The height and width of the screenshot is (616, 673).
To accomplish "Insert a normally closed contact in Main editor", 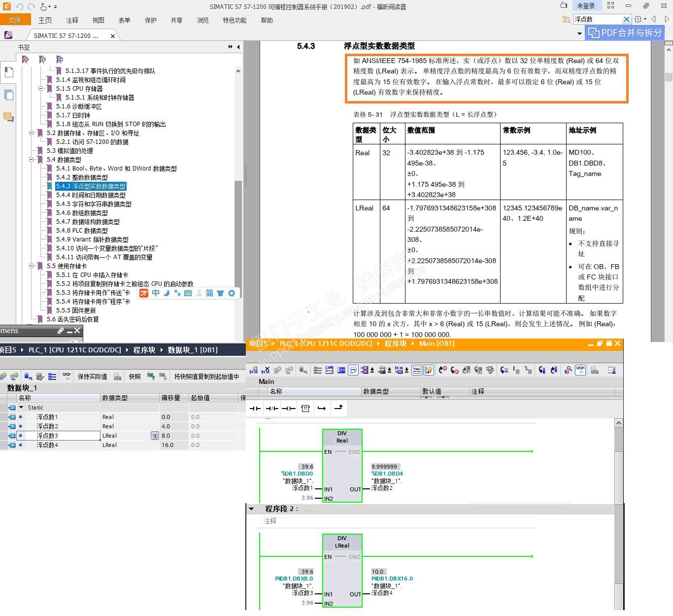I will tap(272, 408).
